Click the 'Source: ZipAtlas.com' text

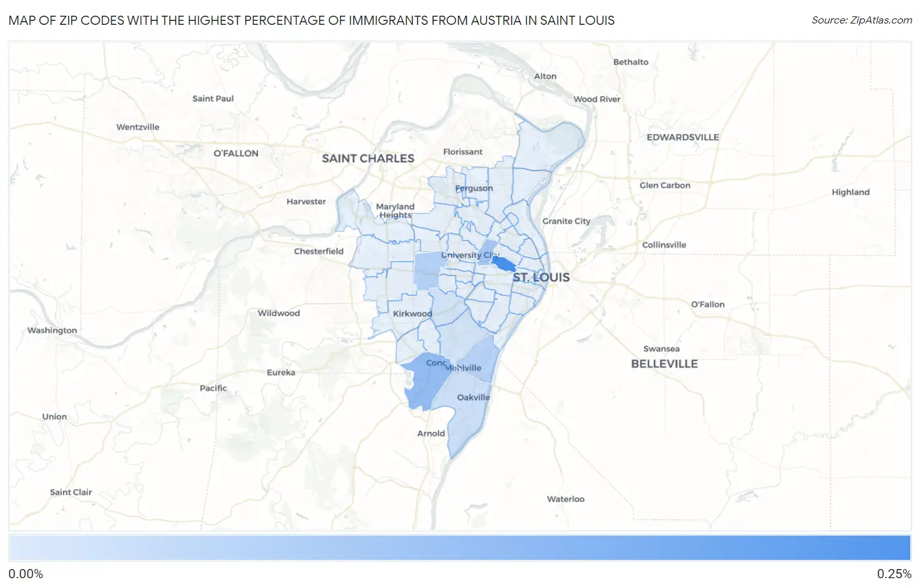coord(862,20)
